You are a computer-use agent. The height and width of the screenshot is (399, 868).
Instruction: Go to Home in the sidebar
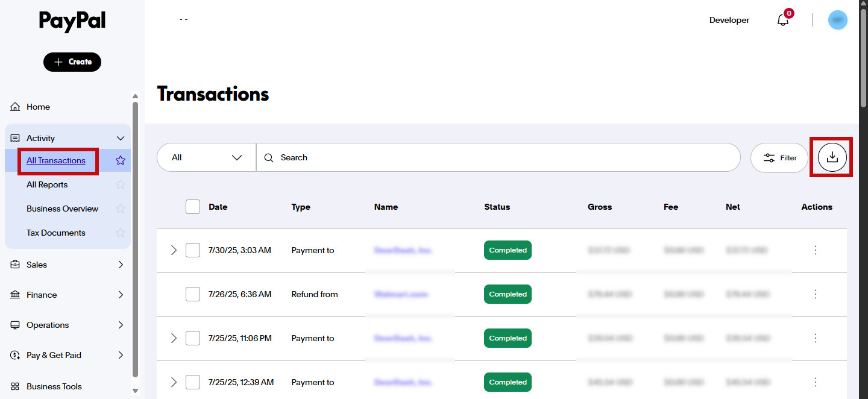point(38,107)
